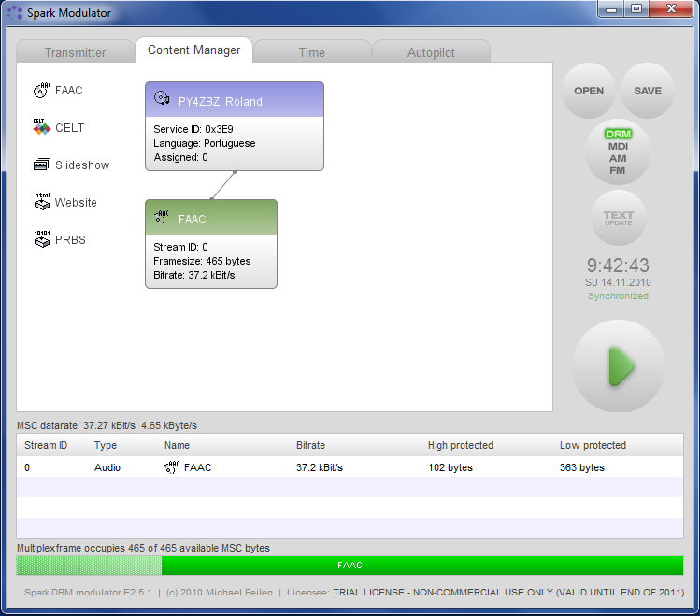Click the 363 bytes table cell
The height and width of the screenshot is (616, 700).
(581, 467)
